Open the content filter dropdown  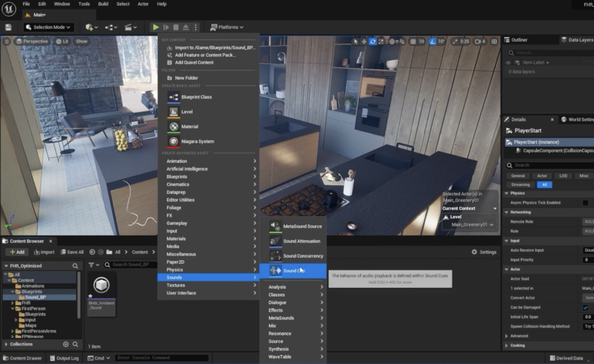coord(93,265)
